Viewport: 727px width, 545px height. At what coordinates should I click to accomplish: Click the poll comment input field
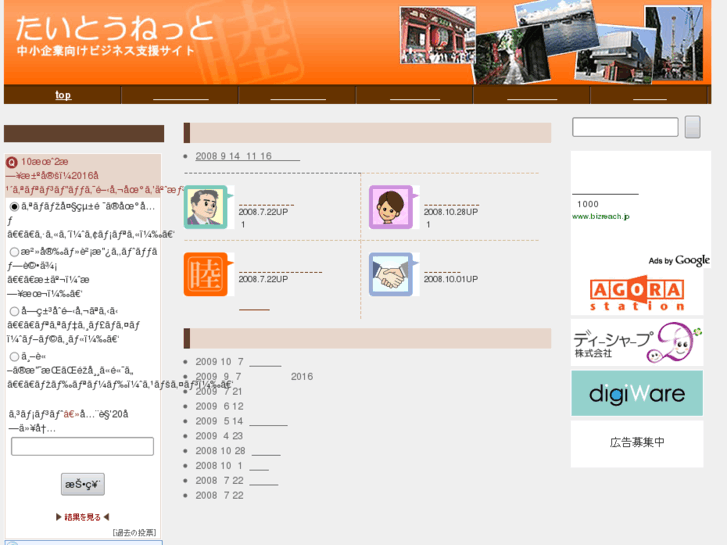tap(82, 446)
